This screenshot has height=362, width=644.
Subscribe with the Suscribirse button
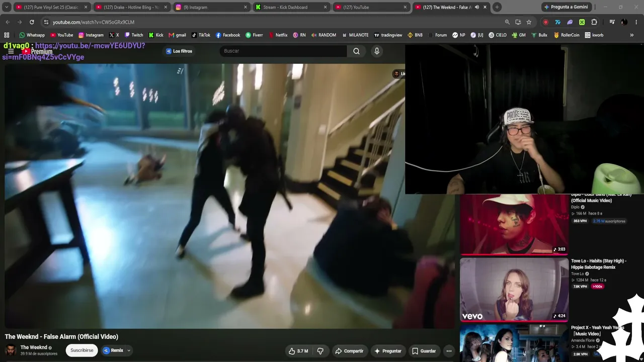pos(82,350)
